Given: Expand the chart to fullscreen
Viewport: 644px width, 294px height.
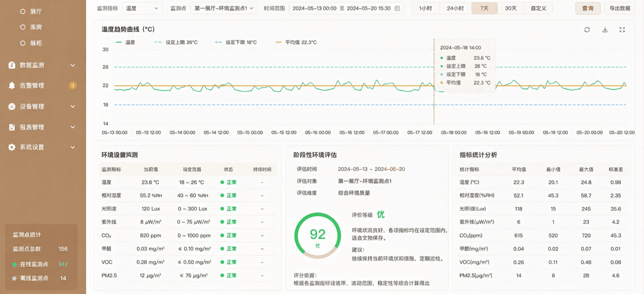Looking at the screenshot, I should pos(622,30).
